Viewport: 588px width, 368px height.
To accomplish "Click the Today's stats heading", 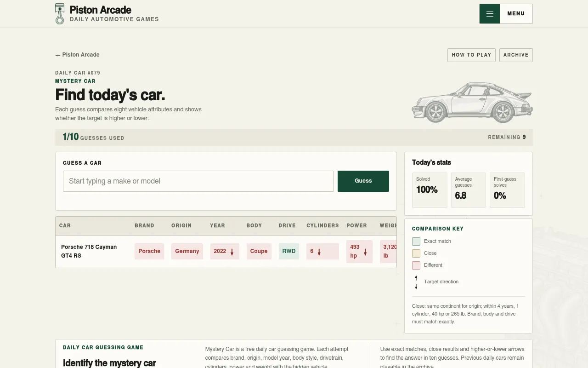I will click(431, 162).
